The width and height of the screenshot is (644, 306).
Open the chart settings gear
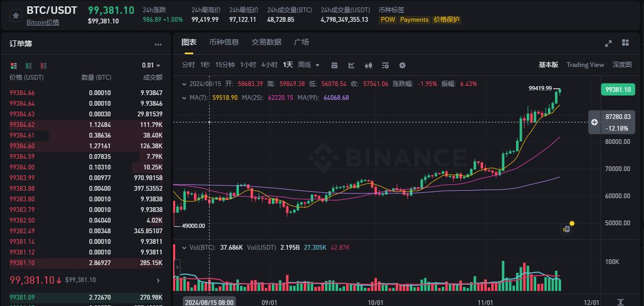(x=402, y=65)
